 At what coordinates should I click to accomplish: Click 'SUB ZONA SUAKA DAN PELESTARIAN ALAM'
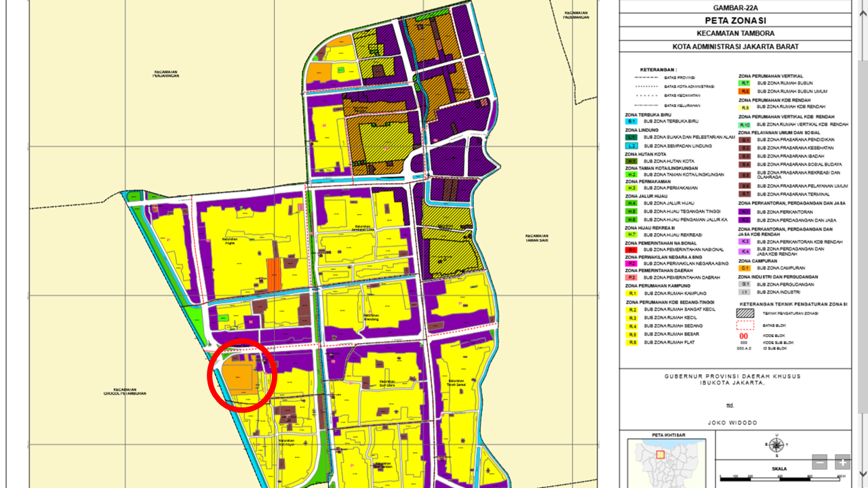[690, 138]
